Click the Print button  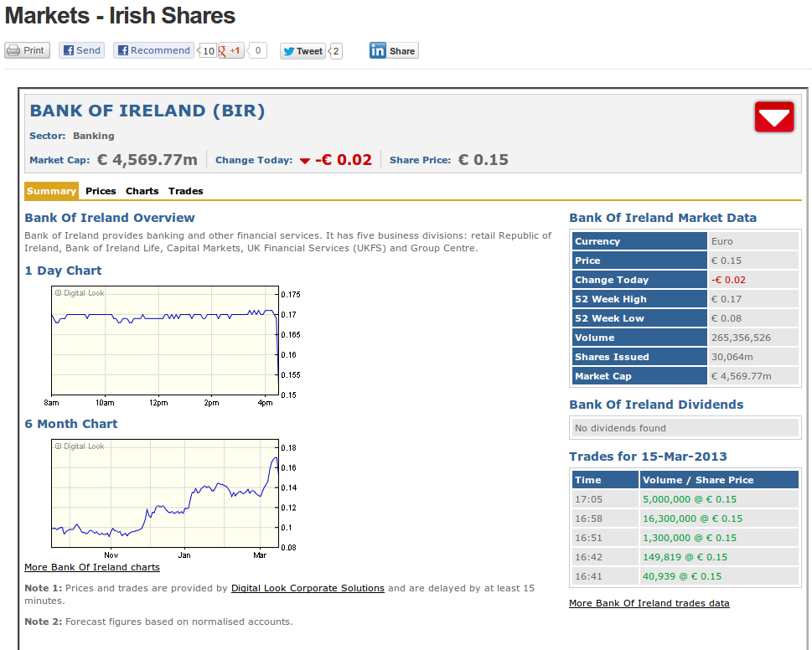click(27, 50)
